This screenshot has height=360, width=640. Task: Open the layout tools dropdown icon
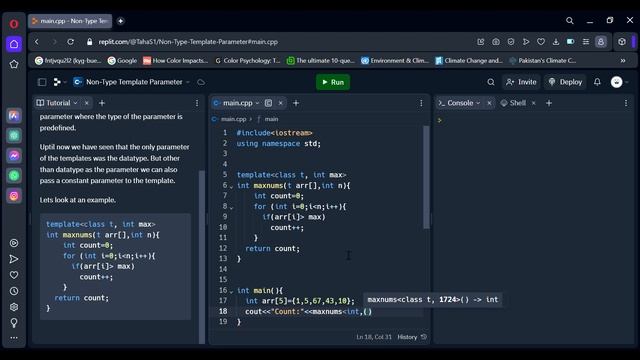point(60,82)
